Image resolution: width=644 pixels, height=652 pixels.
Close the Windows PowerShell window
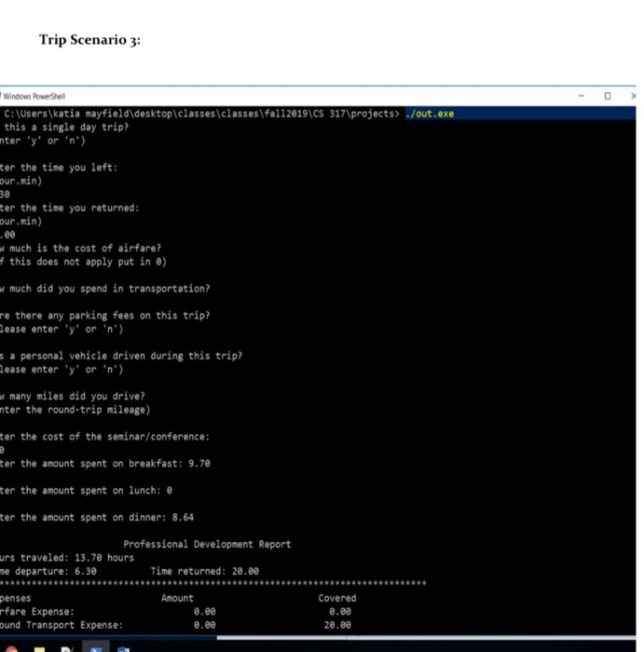pyautogui.click(x=633, y=96)
